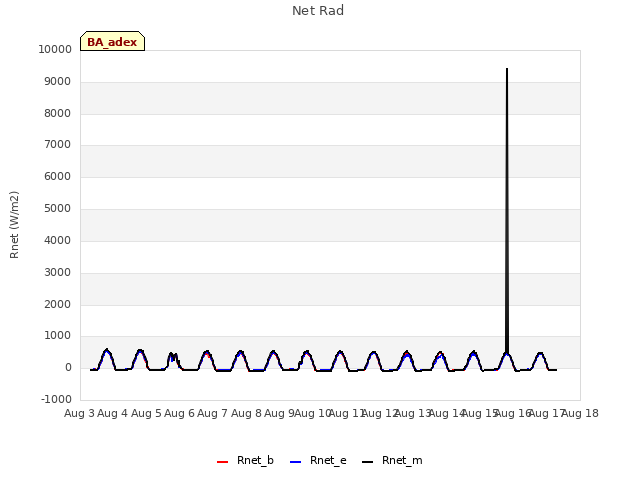Click the Aug 18 x-axis label
640x480 pixels.
(581, 413)
